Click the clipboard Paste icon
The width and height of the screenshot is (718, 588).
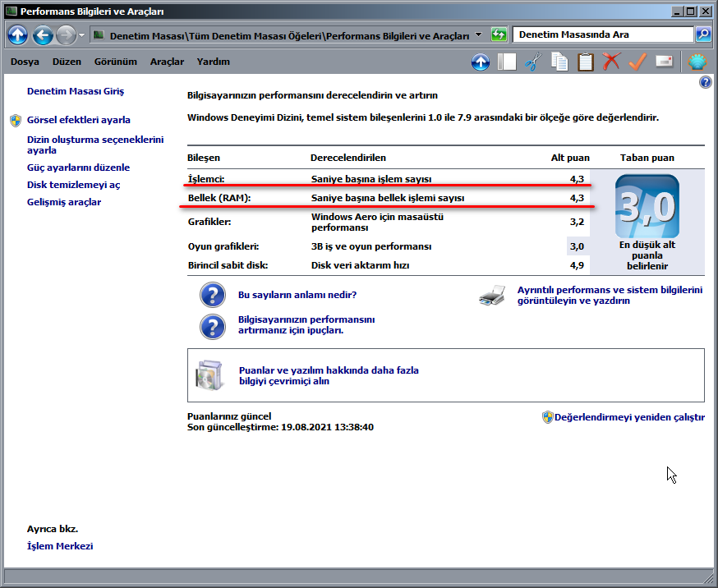coord(585,62)
